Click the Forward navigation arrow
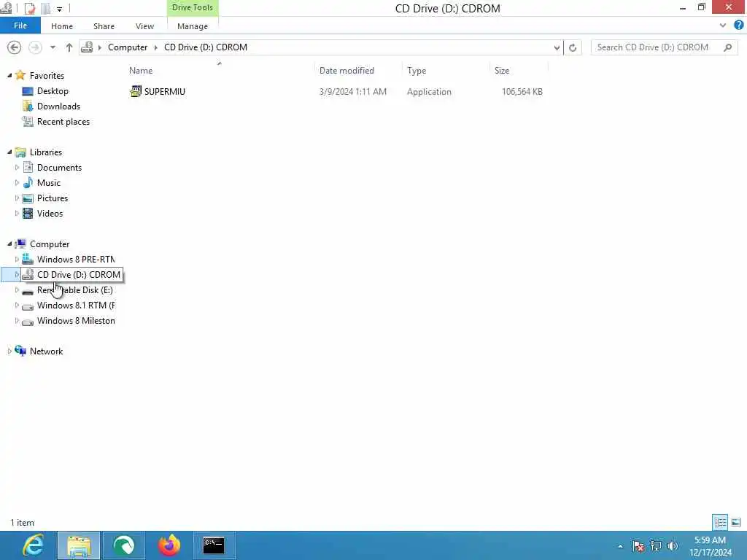 point(35,47)
